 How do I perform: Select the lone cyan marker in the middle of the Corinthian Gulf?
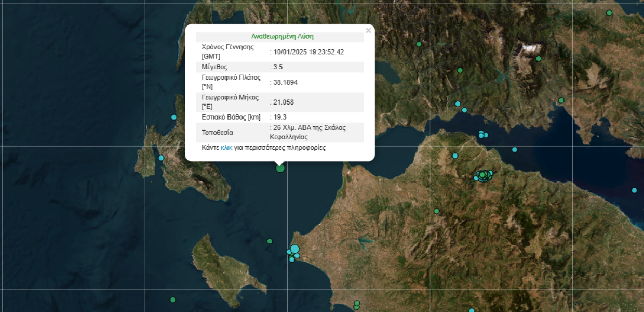tap(515, 150)
